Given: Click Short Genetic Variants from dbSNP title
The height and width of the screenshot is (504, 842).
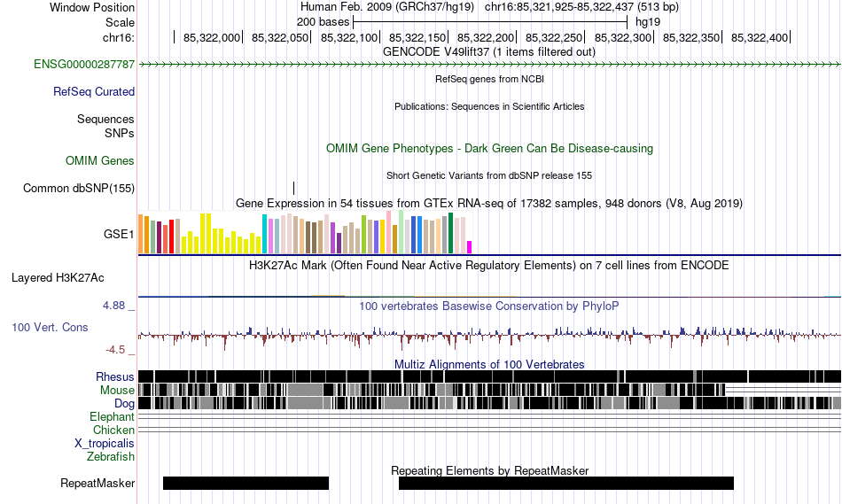Looking at the screenshot, I should tap(489, 175).
